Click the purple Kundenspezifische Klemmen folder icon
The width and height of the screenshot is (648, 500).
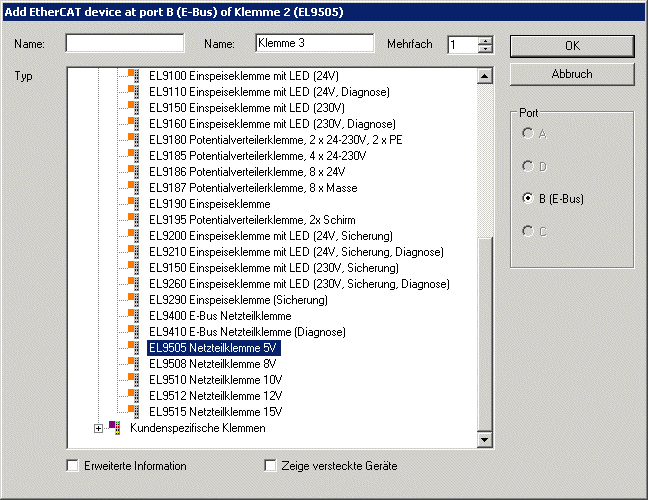pos(114,428)
